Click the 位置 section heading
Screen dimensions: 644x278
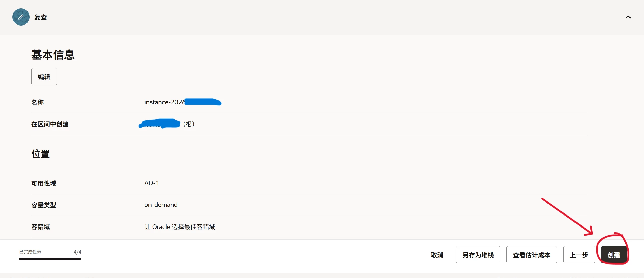click(x=40, y=154)
